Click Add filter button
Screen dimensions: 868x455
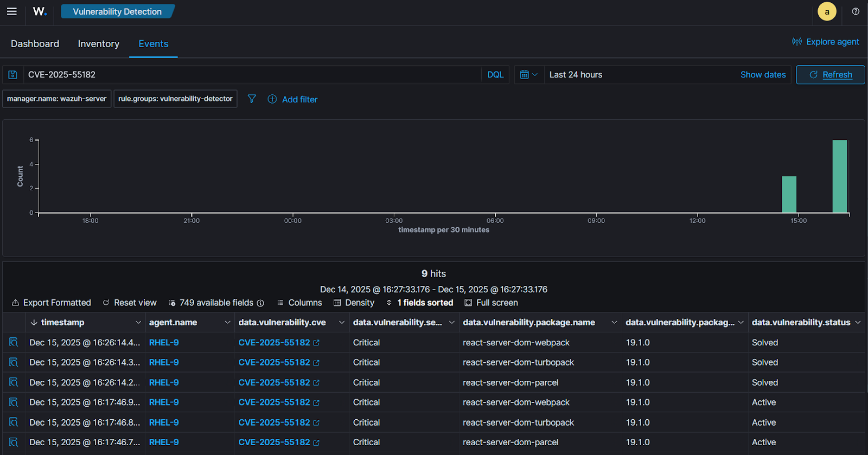pyautogui.click(x=293, y=99)
